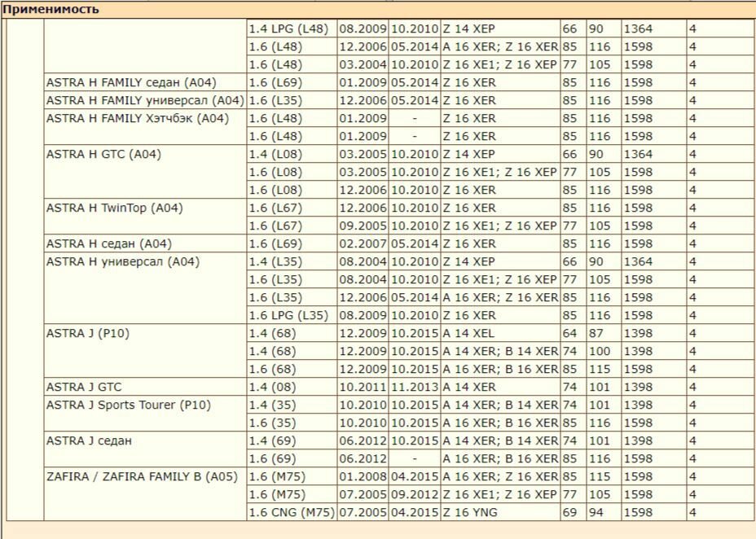This screenshot has height=539, width=756.
Task: Click '1398' in the A 14 XEL row
Action: point(654,333)
